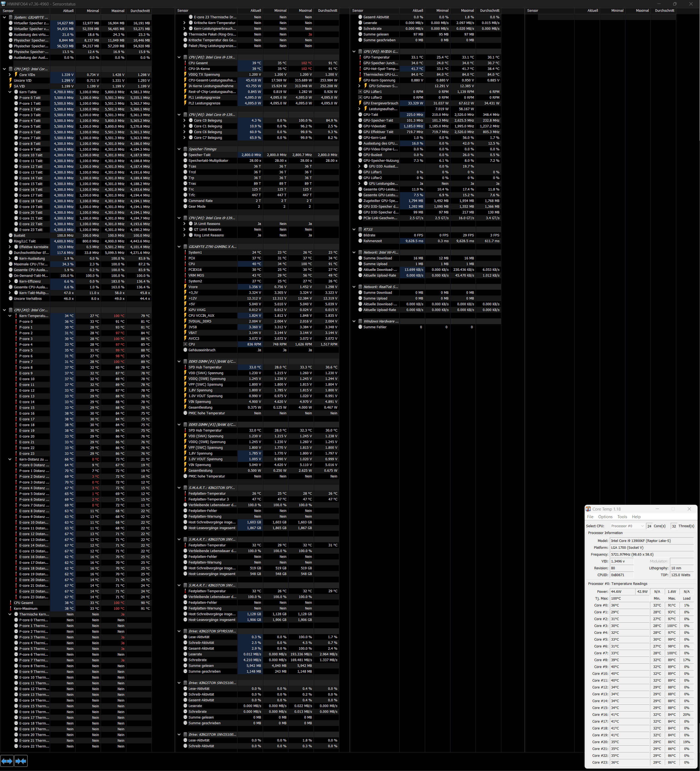Click the expand columns arrows button
Viewport: 700px width, 771px height.
[x=7, y=761]
